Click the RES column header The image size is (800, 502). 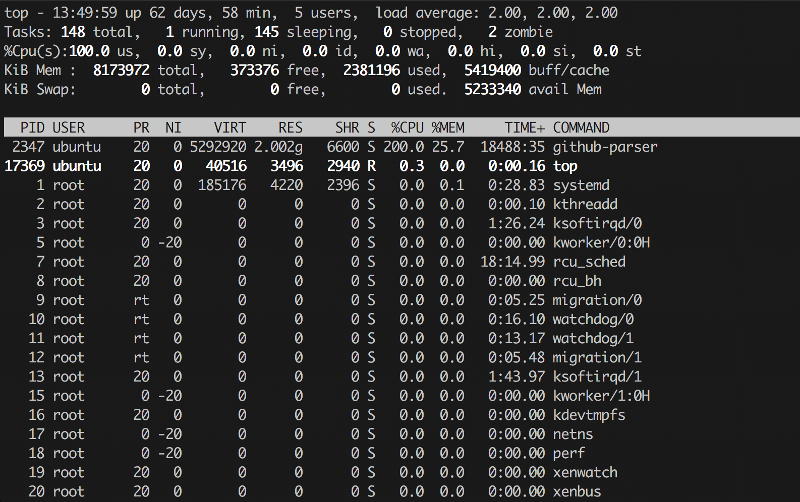click(x=290, y=128)
